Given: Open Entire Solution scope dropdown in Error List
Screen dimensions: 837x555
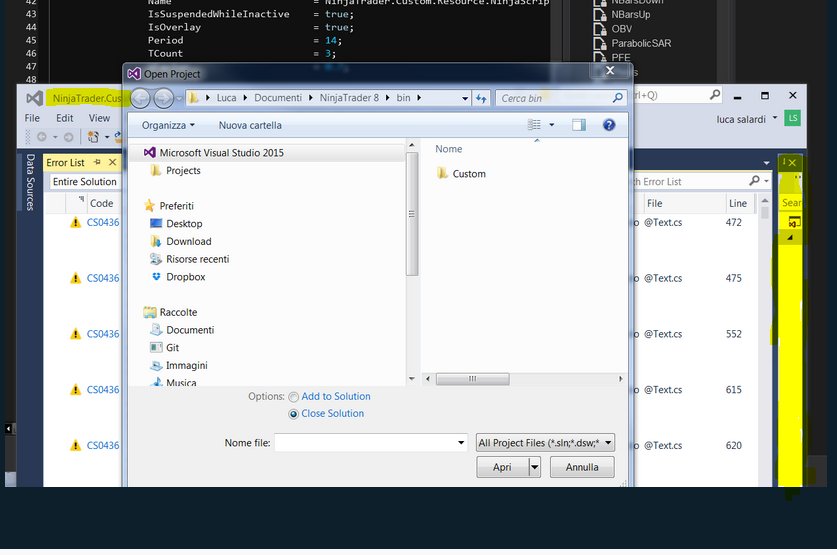Looking at the screenshot, I should [85, 181].
